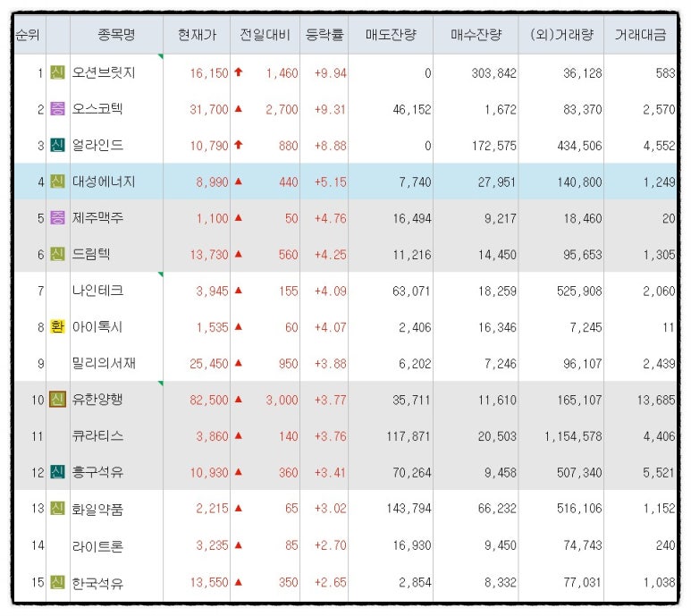Click current price 25,450
This screenshot has width=691, height=616.
209,364
